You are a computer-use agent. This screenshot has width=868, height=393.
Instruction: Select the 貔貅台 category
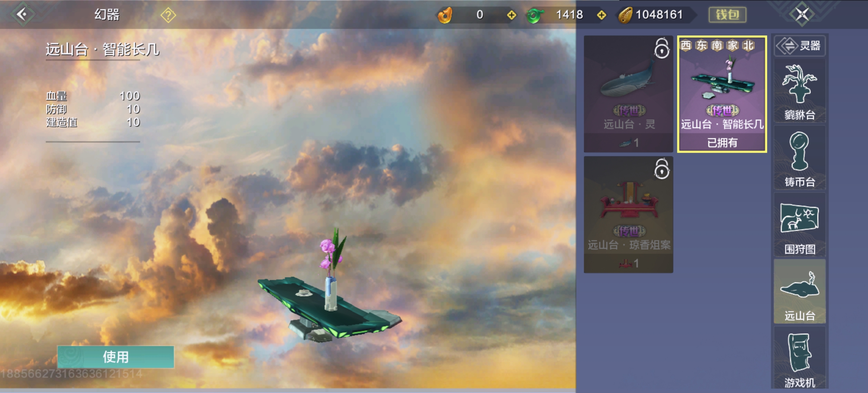click(799, 91)
